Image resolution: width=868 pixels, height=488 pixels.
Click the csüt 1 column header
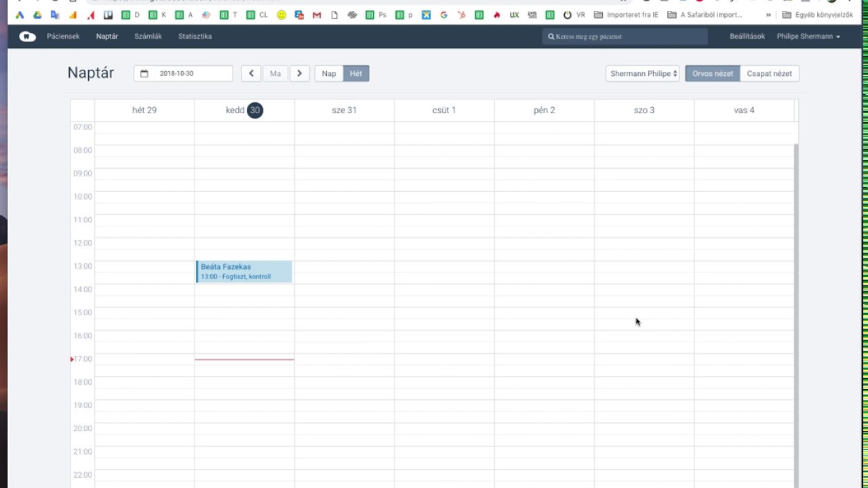444,110
